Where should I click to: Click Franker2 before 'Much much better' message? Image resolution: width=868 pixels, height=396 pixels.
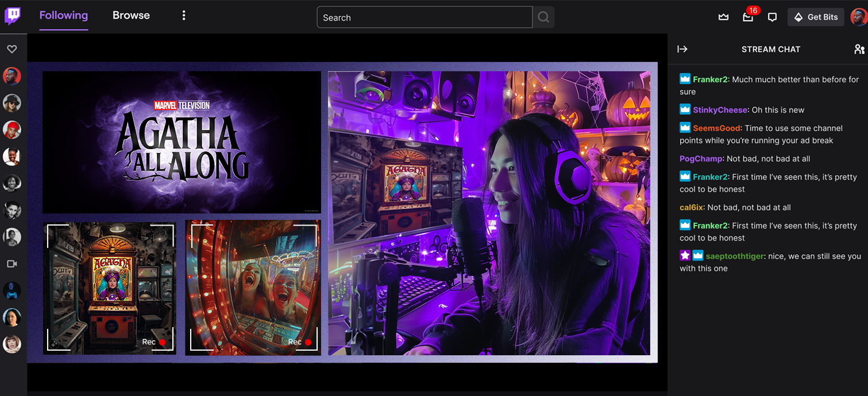pyautogui.click(x=711, y=79)
